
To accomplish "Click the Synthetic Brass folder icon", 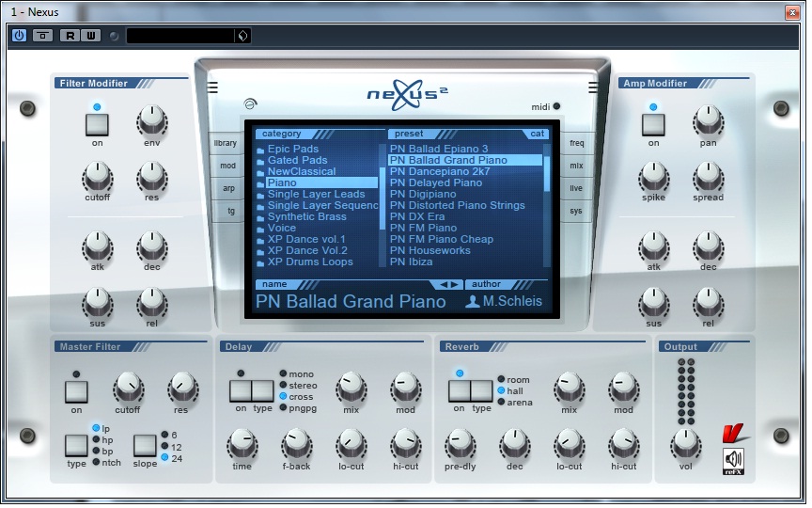I will [260, 218].
